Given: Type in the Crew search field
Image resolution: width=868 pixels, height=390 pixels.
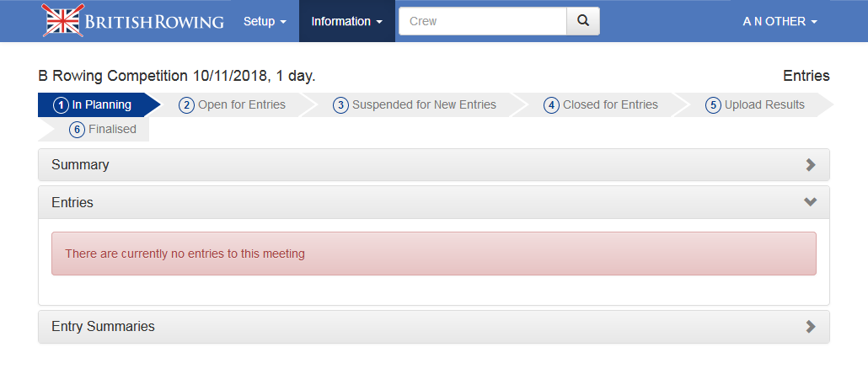Looking at the screenshot, I should 482,21.
